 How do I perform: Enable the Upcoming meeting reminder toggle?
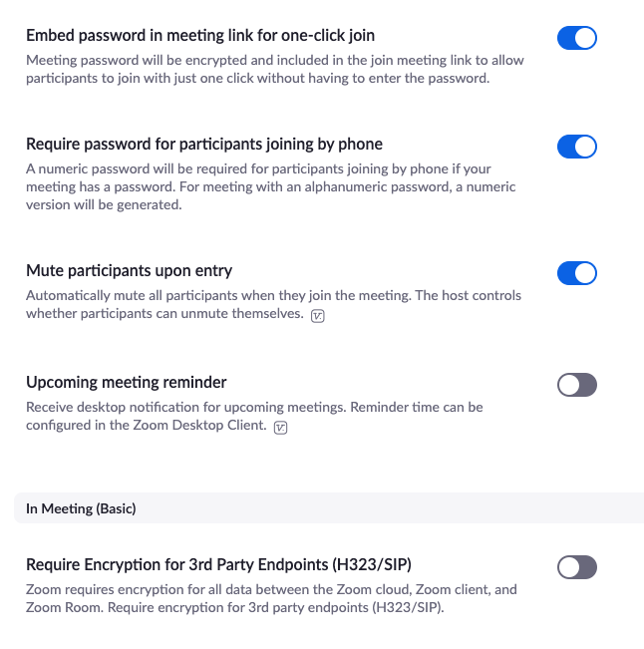pyautogui.click(x=577, y=385)
